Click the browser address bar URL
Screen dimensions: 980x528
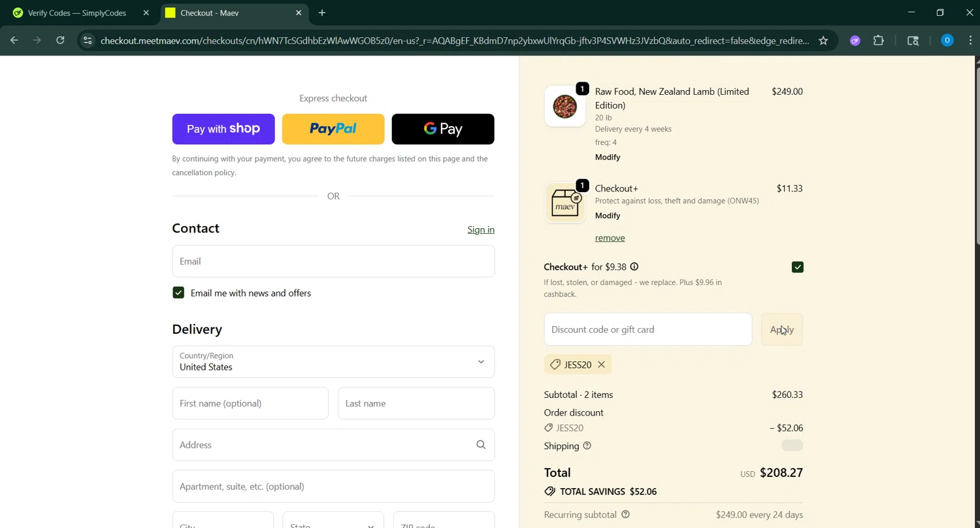coord(455,41)
